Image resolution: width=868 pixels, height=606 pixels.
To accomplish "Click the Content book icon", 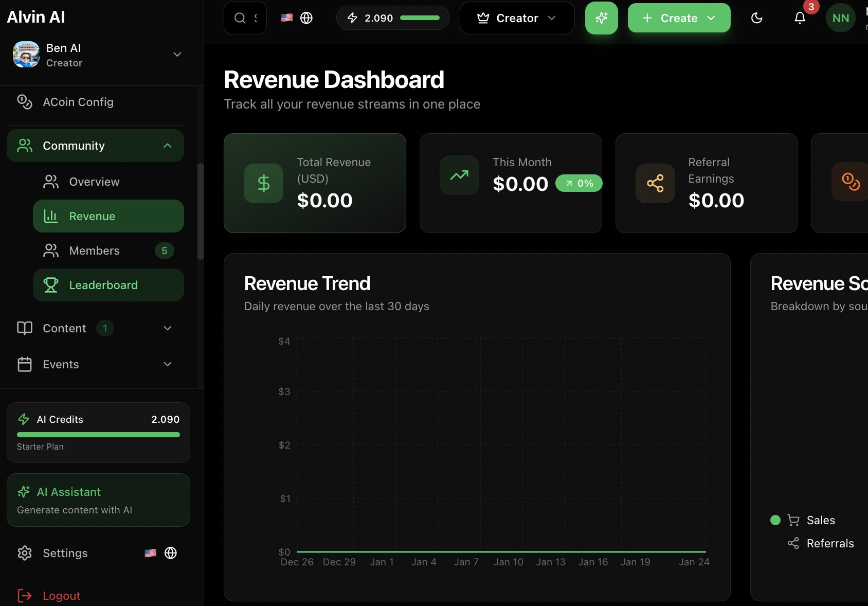I will tap(25, 328).
